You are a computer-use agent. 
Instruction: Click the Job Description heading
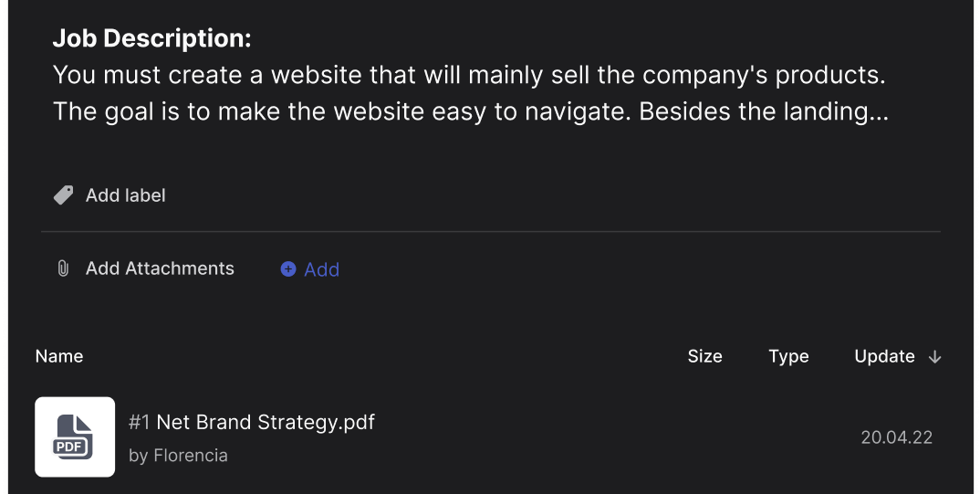151,38
